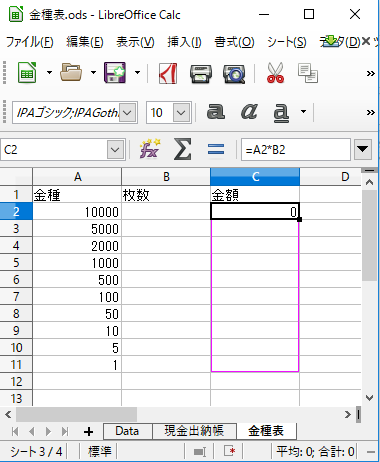Click the vertical scrollbar up arrow
This screenshot has width=380, height=462.
coord(369,182)
